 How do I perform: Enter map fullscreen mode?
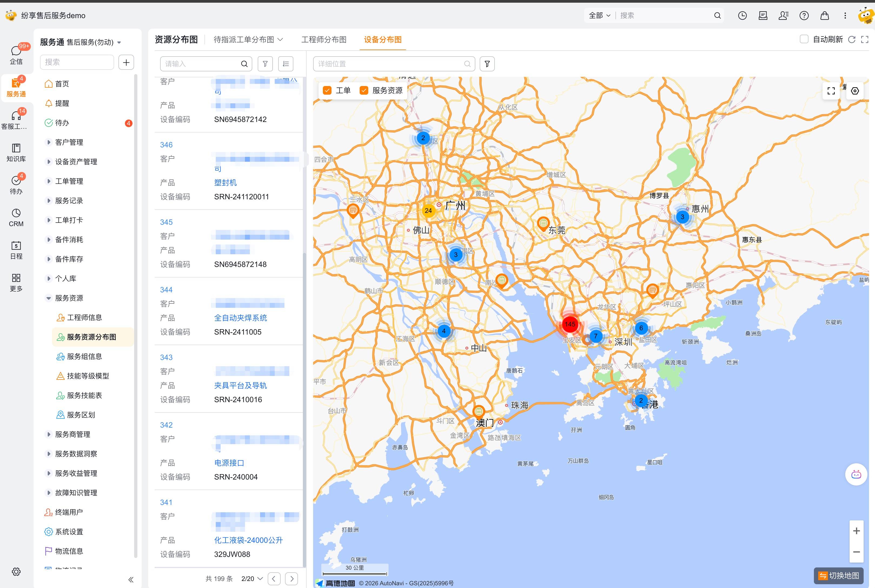point(831,91)
